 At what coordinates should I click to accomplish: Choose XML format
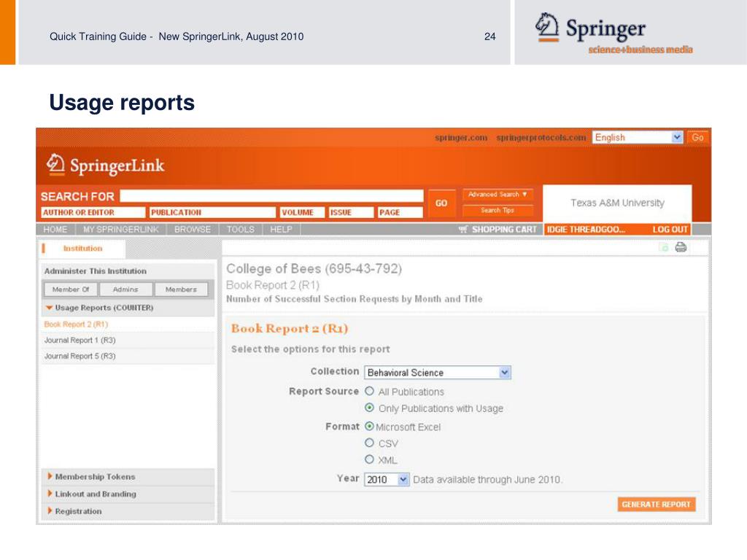click(369, 459)
